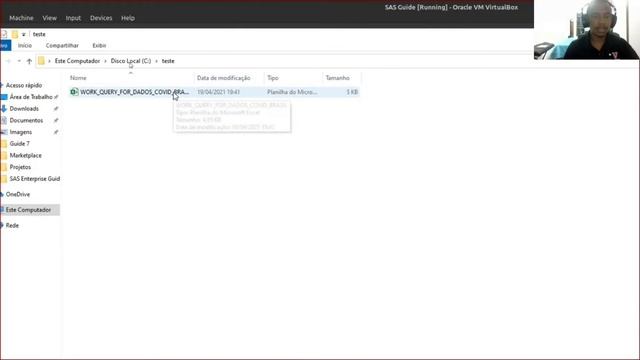Click the folder icon in address bar
640x360 pixels.
point(41,61)
